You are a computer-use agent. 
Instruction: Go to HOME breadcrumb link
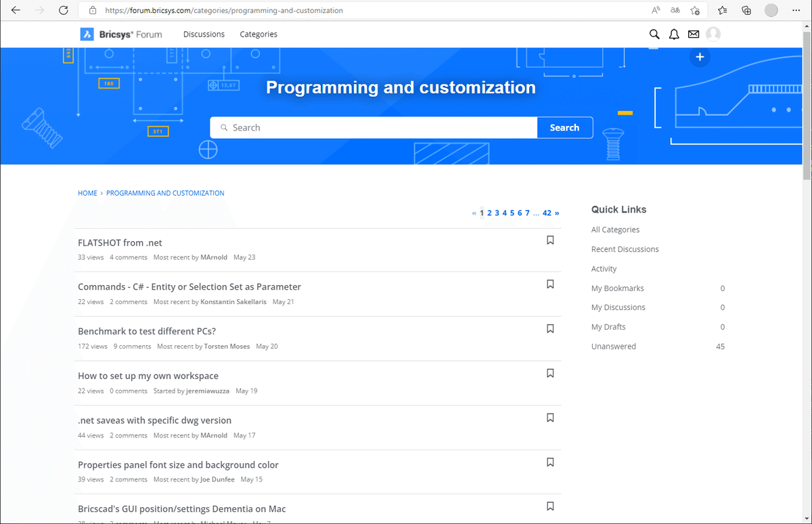point(87,193)
